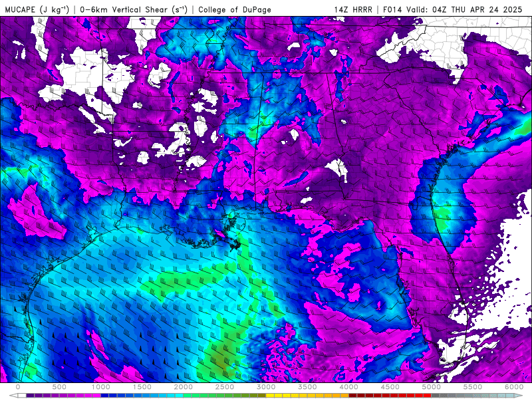Click the 2000 color scale label

click(184, 387)
